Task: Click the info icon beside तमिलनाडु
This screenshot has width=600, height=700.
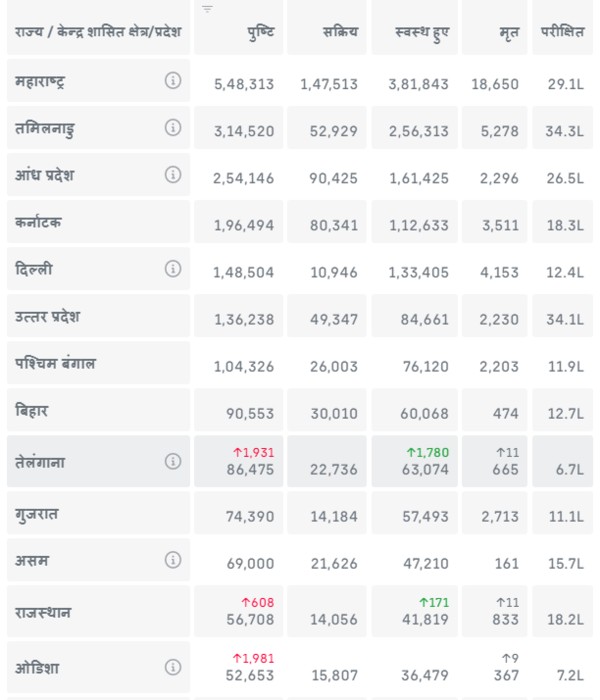Action: click(x=173, y=128)
